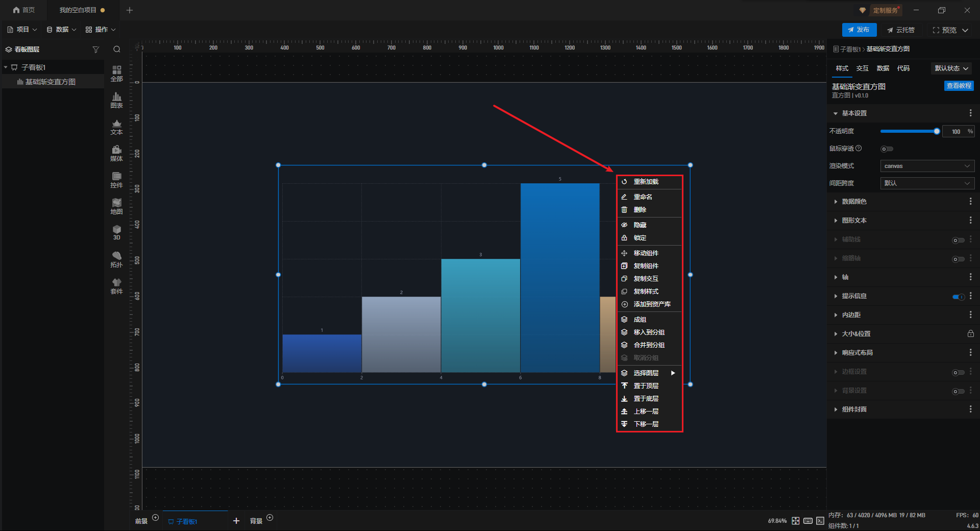Click the search icon above component sidebar
This screenshot has height=531, width=980.
pyautogui.click(x=117, y=50)
